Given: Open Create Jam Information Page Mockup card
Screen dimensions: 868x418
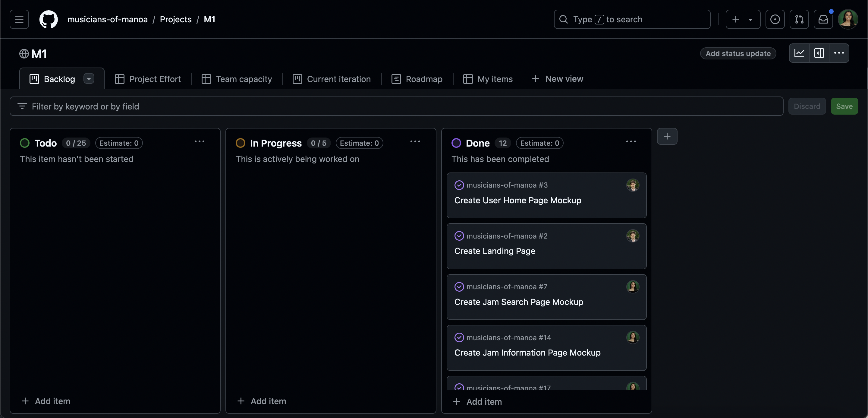Looking at the screenshot, I should coord(527,352).
